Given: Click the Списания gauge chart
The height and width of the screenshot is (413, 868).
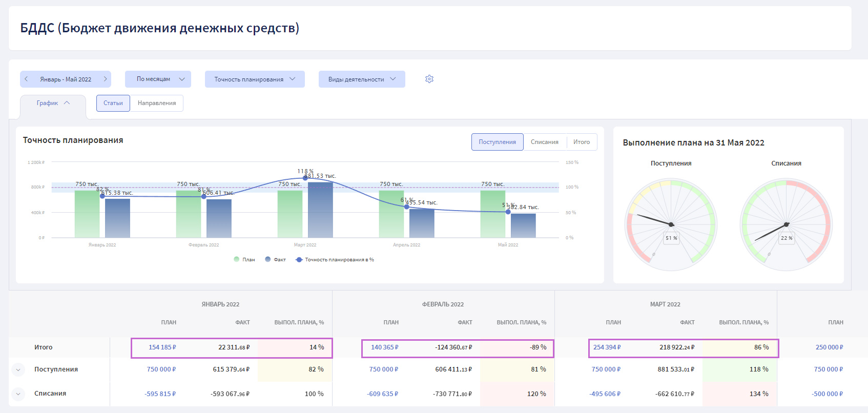Looking at the screenshot, I should click(786, 224).
